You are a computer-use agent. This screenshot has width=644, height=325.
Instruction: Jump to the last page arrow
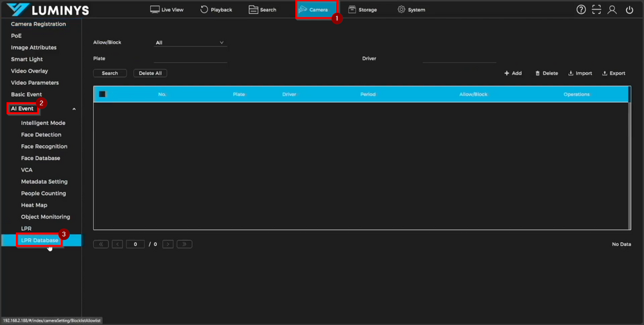pyautogui.click(x=184, y=245)
